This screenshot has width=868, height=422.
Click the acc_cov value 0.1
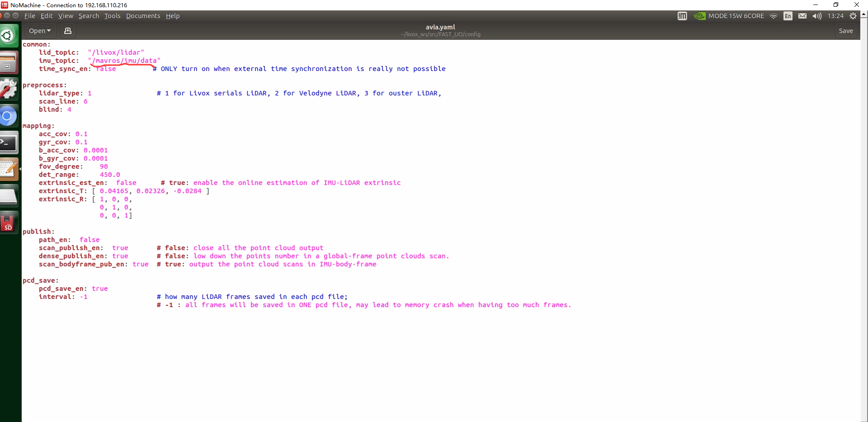click(x=81, y=134)
